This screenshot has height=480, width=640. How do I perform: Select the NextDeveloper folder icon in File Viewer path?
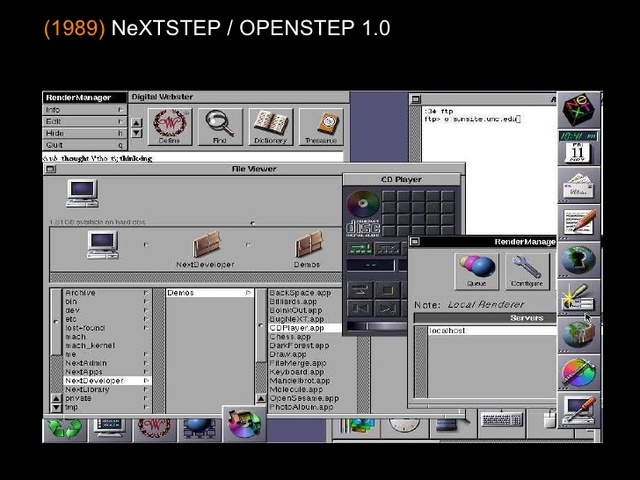pyautogui.click(x=207, y=244)
